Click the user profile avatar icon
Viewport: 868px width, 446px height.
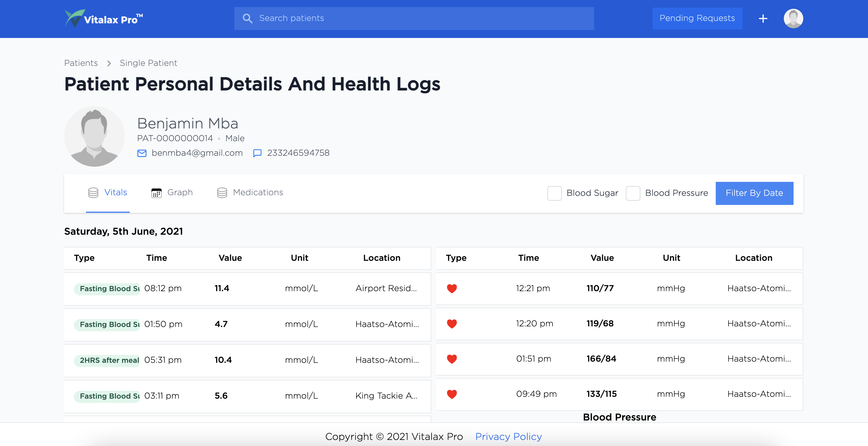coord(794,18)
